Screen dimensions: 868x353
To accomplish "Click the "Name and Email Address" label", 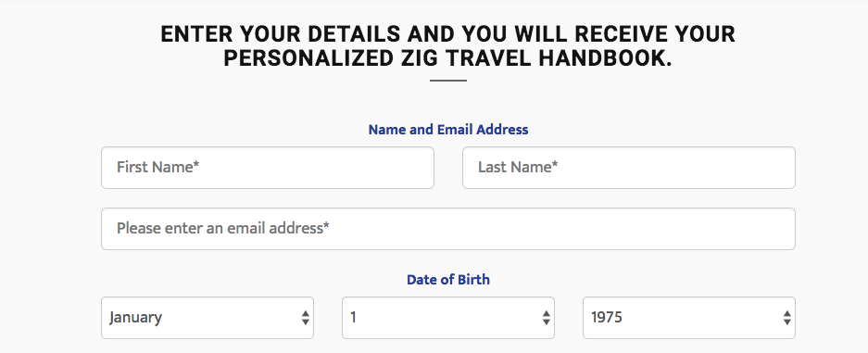I will 448,130.
